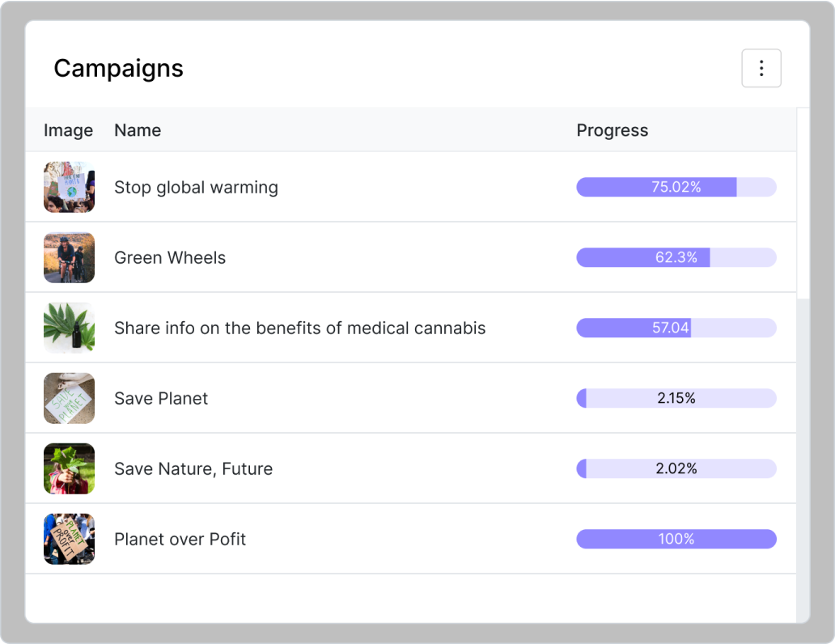Click the Stop global warming thumbnail
Screen dimensions: 835x644
pyautogui.click(x=69, y=187)
